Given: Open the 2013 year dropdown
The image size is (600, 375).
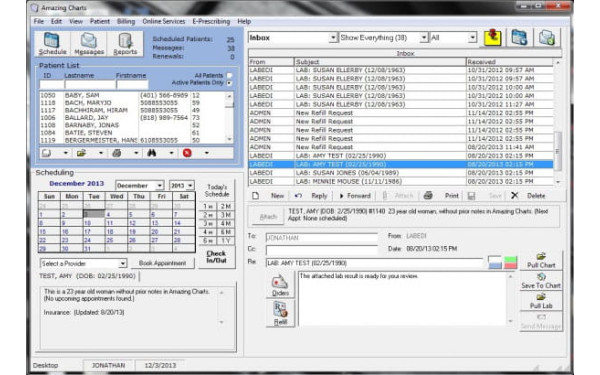Looking at the screenshot, I should click(190, 186).
